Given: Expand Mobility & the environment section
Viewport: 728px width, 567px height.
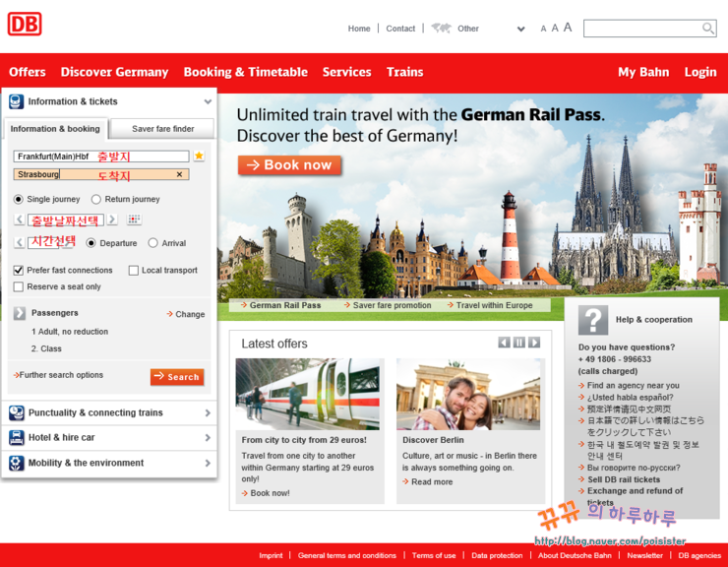Looking at the screenshot, I should 208,463.
